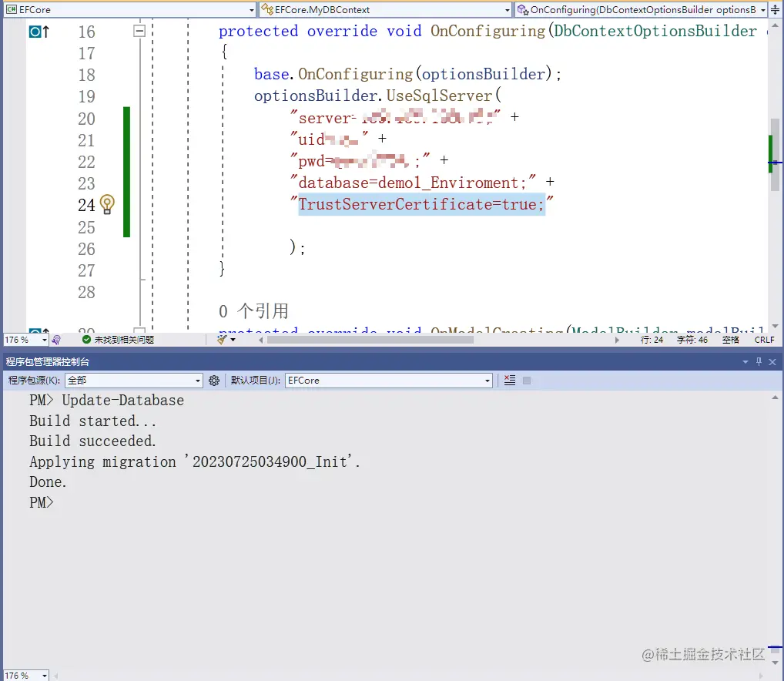Collapse the OnConfiguring method outline at line 16
The width and height of the screenshot is (784, 681).
pos(139,31)
